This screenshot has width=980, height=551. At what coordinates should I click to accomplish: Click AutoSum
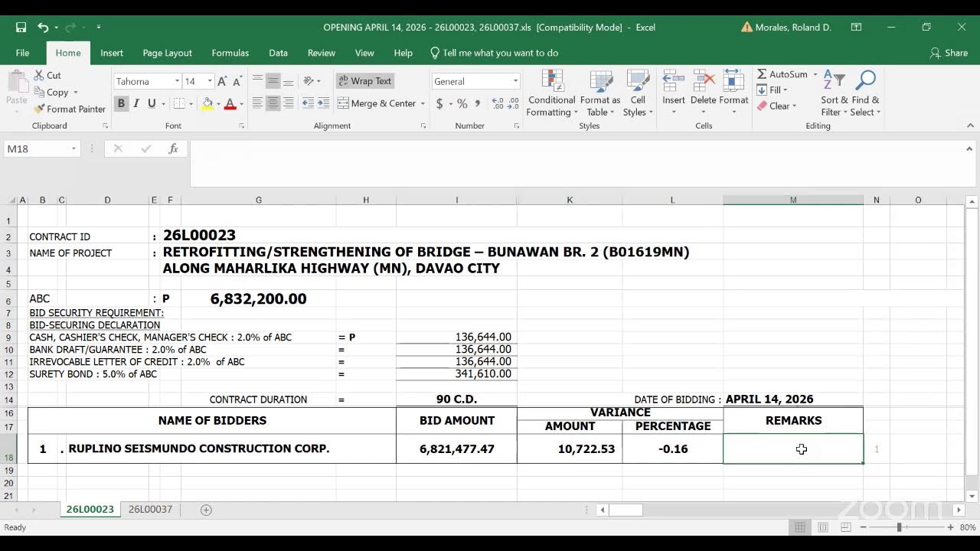[x=782, y=74]
